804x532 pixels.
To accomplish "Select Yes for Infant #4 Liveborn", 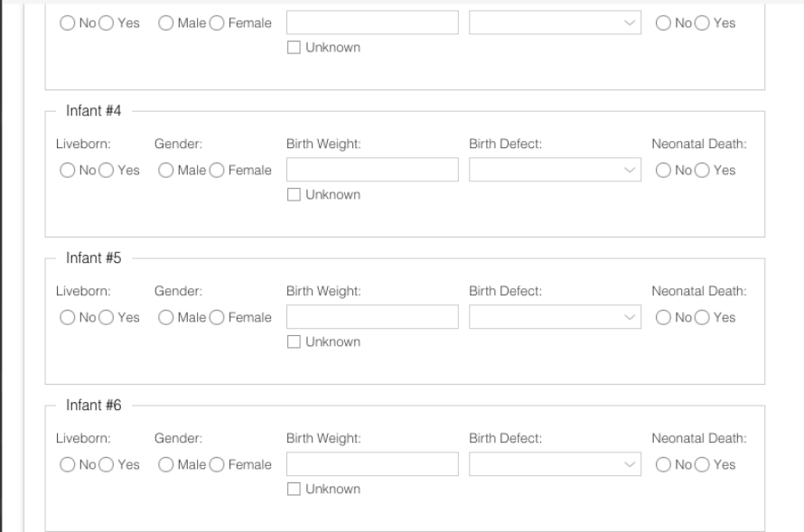I will point(108,170).
